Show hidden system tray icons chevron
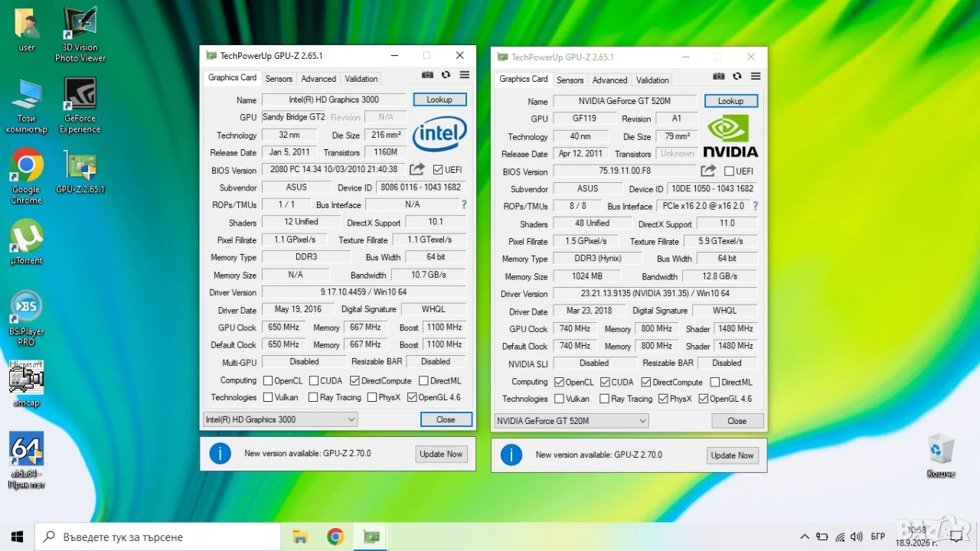 coord(805,536)
